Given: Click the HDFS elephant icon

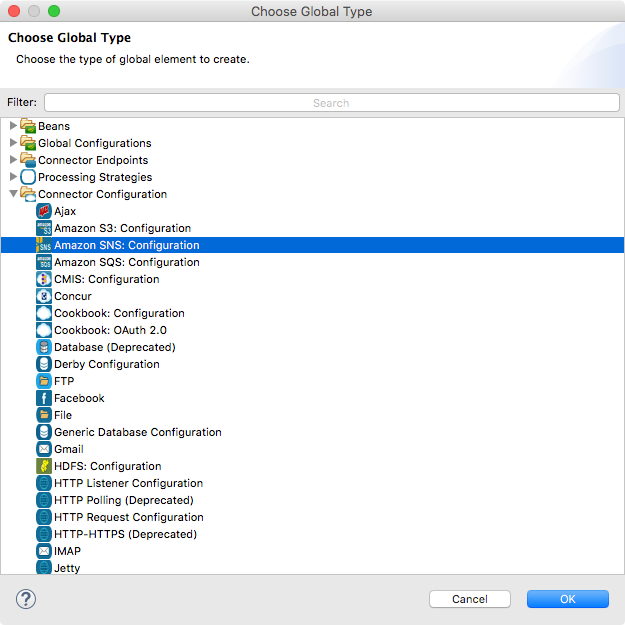Looking at the screenshot, I should pos(44,466).
